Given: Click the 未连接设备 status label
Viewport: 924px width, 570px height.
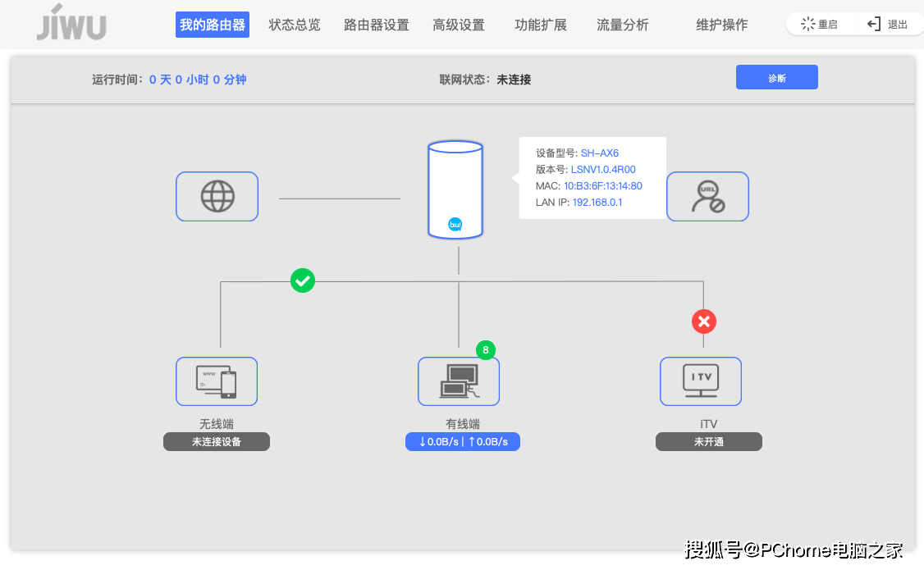Looking at the screenshot, I should [x=217, y=441].
